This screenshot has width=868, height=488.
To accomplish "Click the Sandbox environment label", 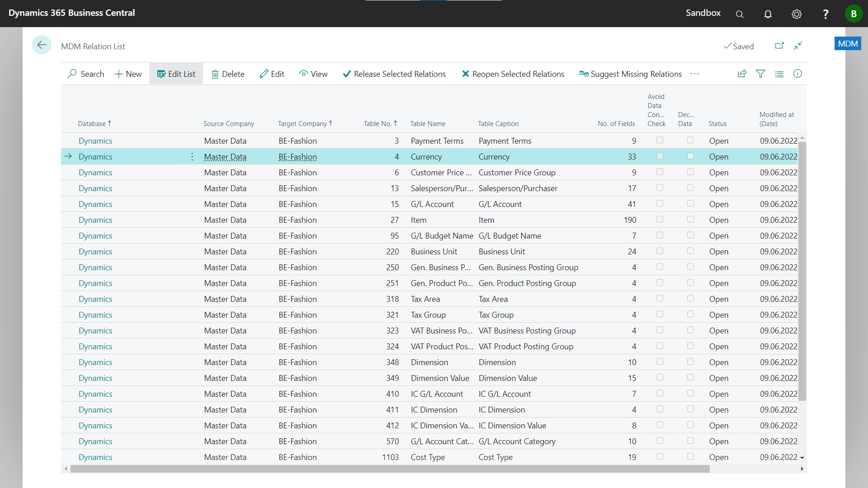I will [703, 13].
